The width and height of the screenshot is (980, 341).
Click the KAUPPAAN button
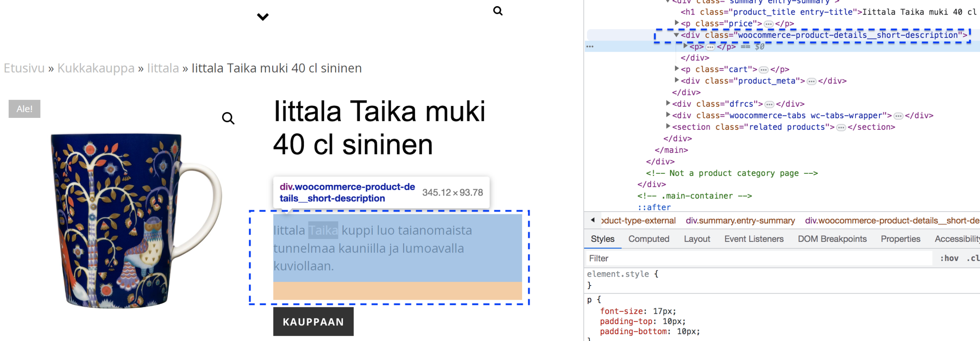(313, 322)
